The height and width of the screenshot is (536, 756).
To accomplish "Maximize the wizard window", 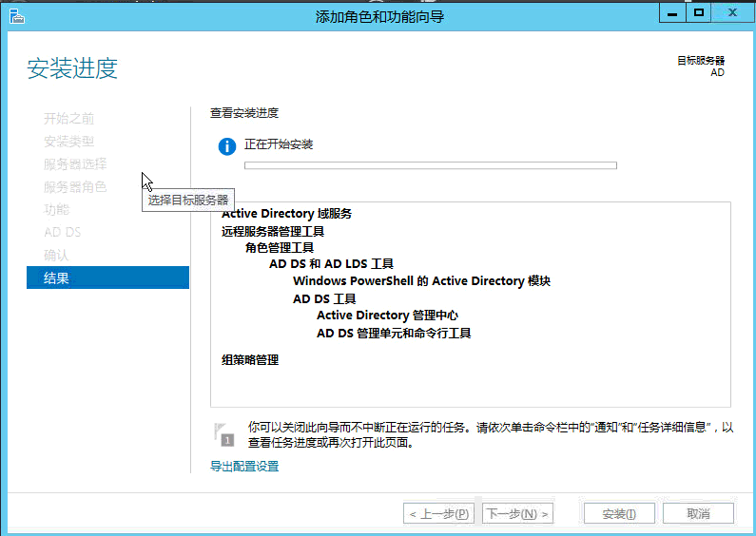I will point(699,12).
